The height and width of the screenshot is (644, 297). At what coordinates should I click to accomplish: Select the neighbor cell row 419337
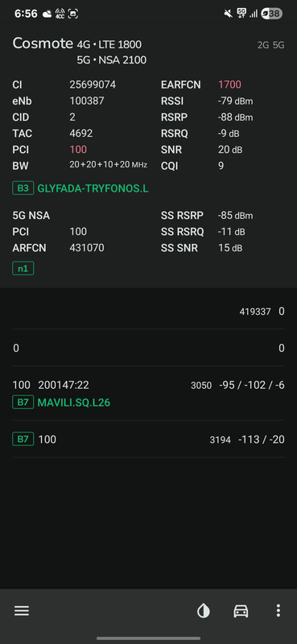(x=148, y=312)
